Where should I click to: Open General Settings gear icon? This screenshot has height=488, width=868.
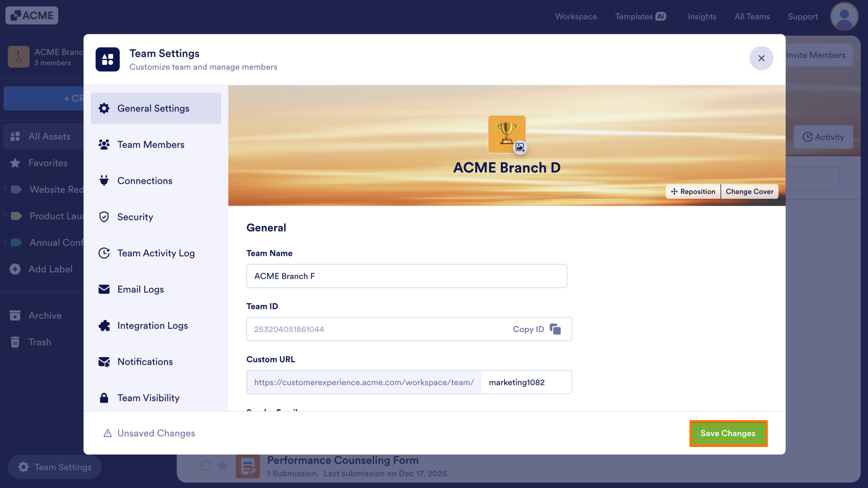(104, 108)
